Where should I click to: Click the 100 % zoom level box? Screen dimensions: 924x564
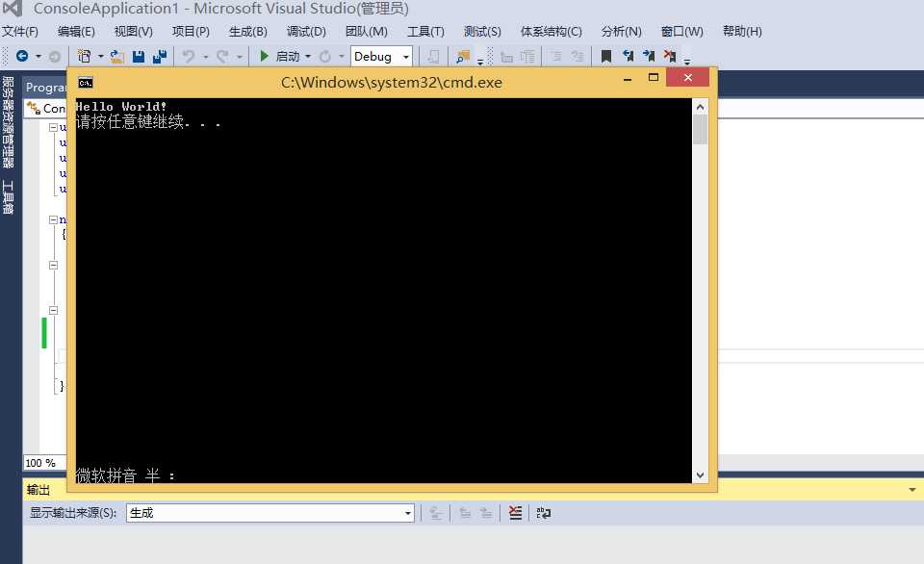(44, 463)
